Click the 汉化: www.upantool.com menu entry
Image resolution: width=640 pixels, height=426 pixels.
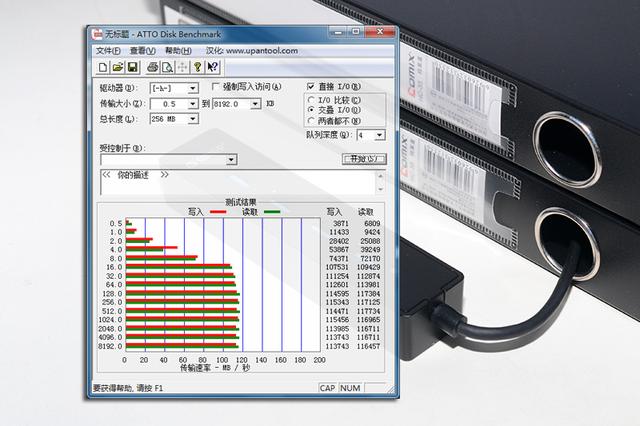(x=251, y=51)
